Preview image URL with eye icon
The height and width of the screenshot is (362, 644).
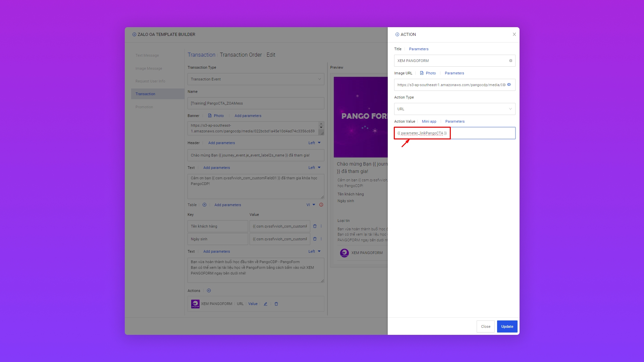(x=509, y=85)
